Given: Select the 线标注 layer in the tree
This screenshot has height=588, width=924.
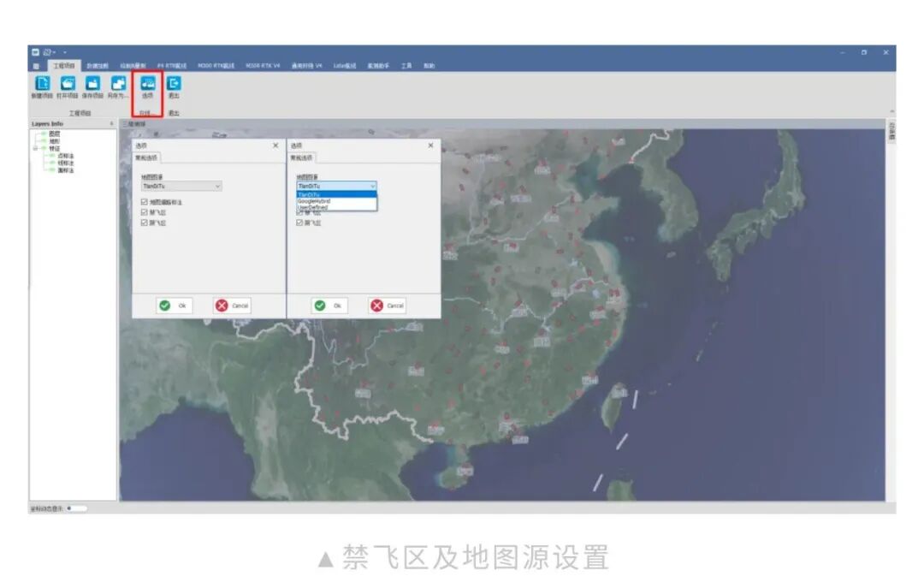Looking at the screenshot, I should tap(65, 163).
